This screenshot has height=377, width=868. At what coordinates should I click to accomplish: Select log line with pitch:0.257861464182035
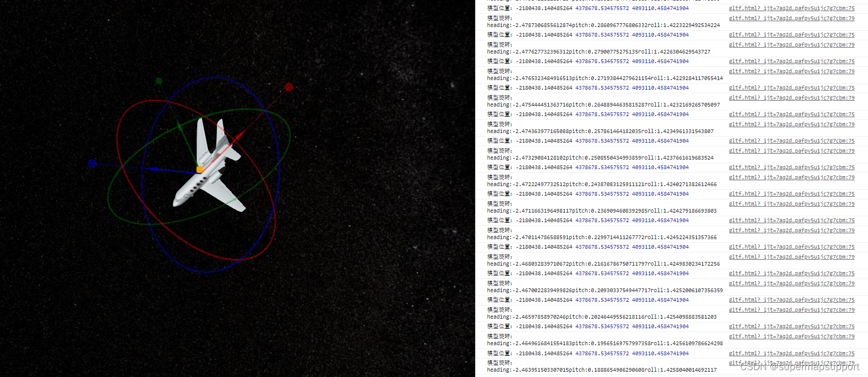pos(600,131)
